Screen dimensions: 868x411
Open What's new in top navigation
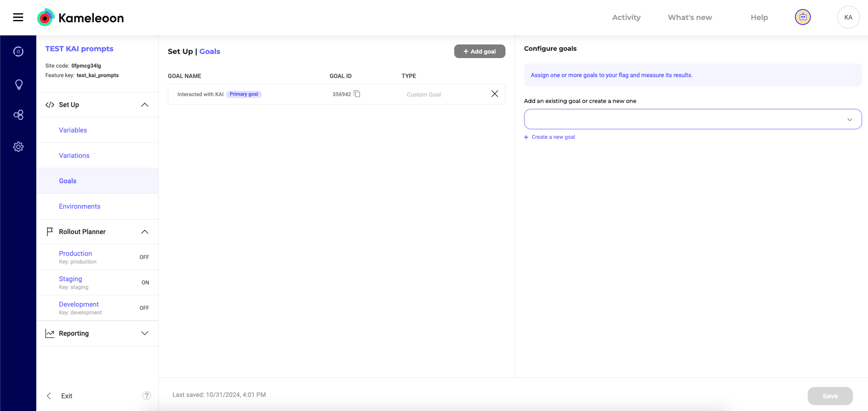coord(690,17)
